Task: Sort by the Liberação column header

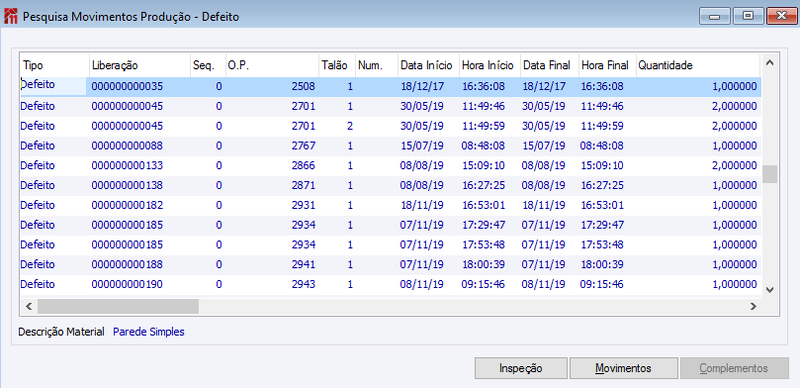Action: pyautogui.click(x=140, y=65)
